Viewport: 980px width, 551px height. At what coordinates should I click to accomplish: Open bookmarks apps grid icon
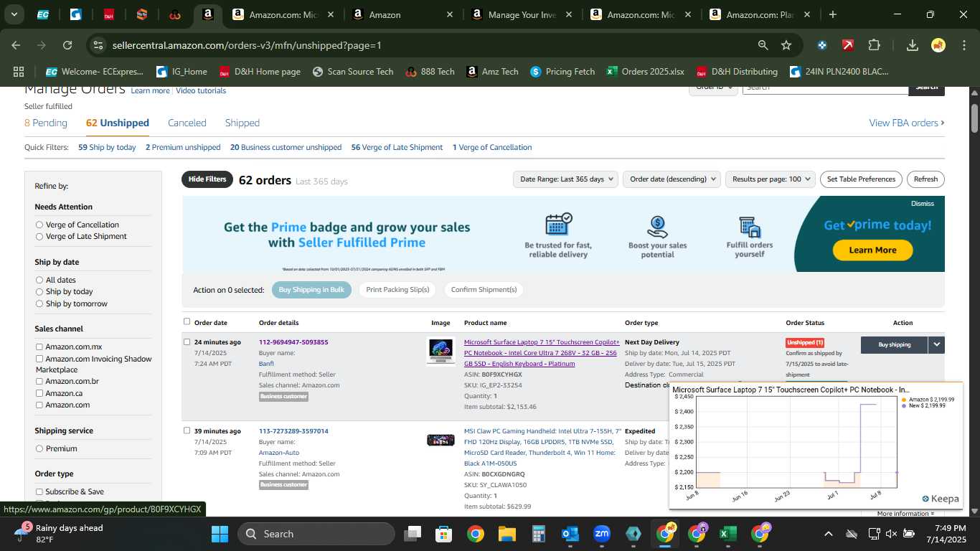click(19, 72)
